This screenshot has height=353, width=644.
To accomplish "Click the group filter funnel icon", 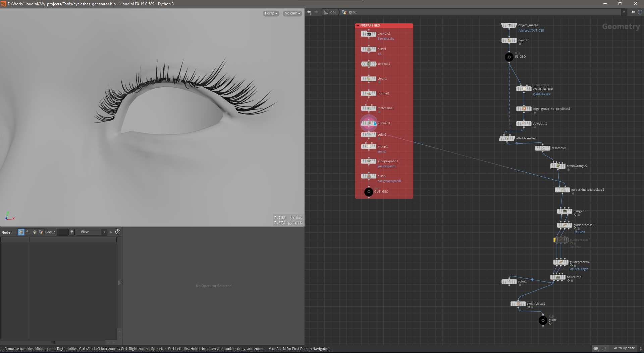I will pos(72,232).
